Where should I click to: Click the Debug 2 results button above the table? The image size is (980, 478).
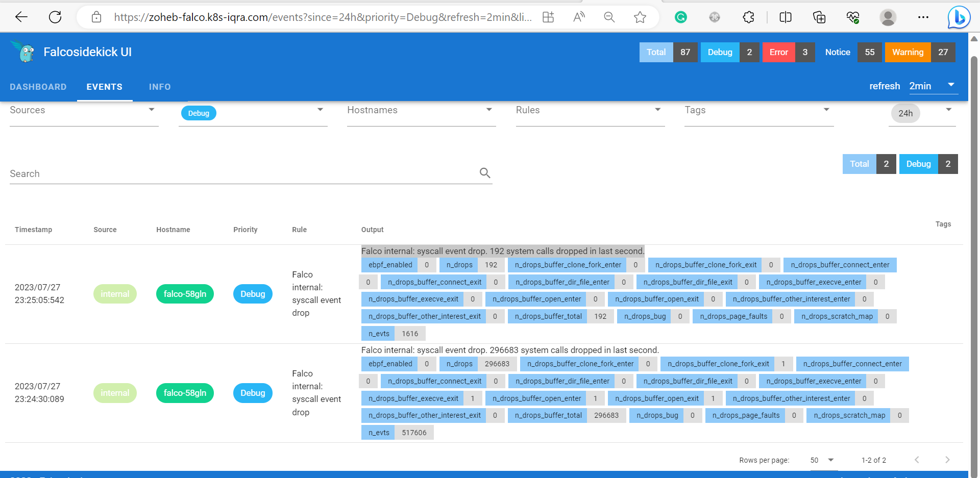pos(928,164)
